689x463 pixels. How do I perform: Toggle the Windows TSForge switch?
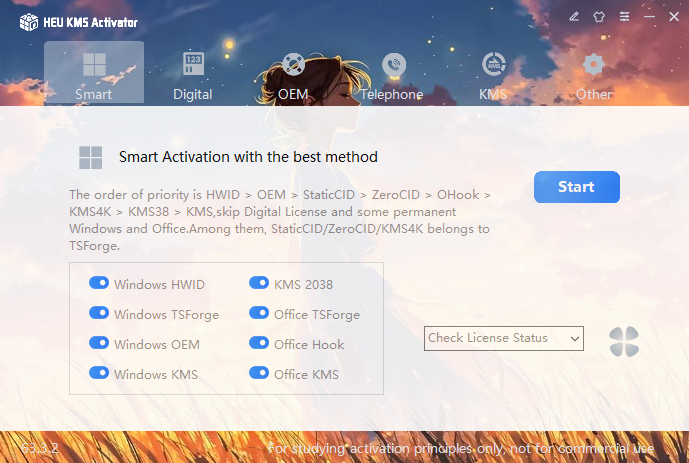(99, 313)
